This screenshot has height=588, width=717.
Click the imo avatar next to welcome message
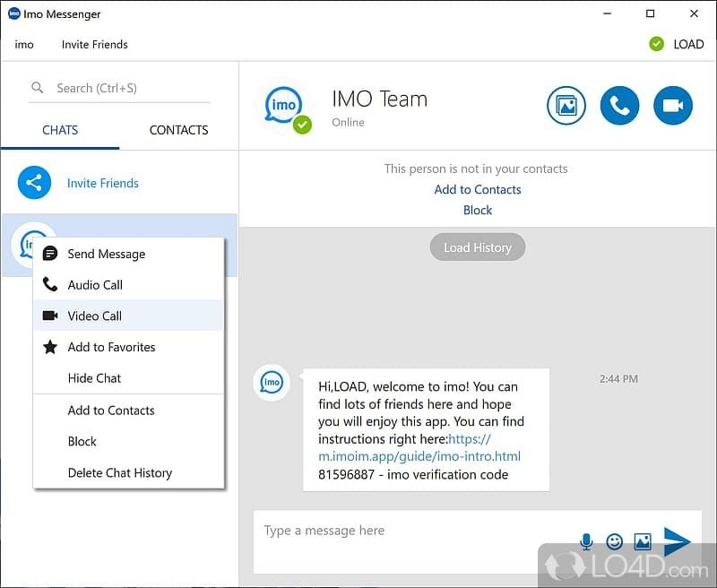pos(272,382)
